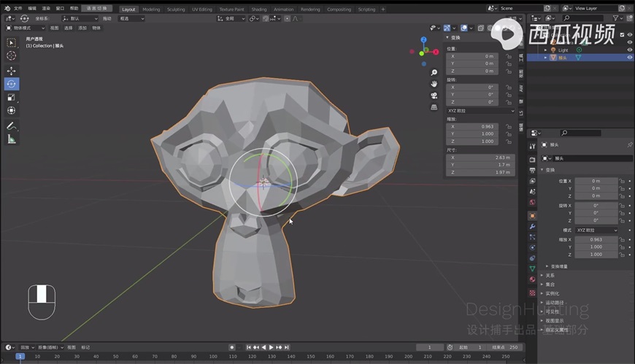Select the Scale tool
This screenshot has height=364, width=635.
click(x=12, y=97)
